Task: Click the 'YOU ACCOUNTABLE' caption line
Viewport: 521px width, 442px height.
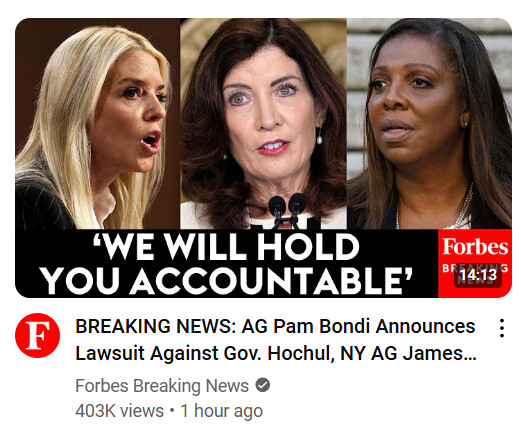Action: click(226, 280)
